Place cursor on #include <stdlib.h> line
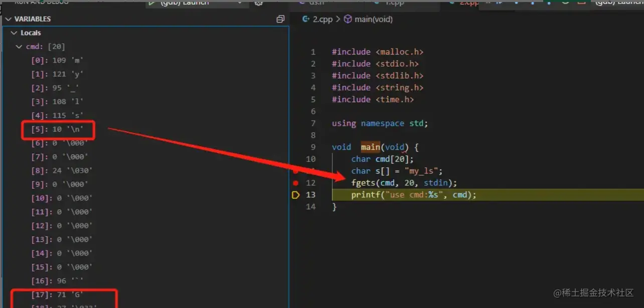The height and width of the screenshot is (308, 644). click(x=378, y=76)
